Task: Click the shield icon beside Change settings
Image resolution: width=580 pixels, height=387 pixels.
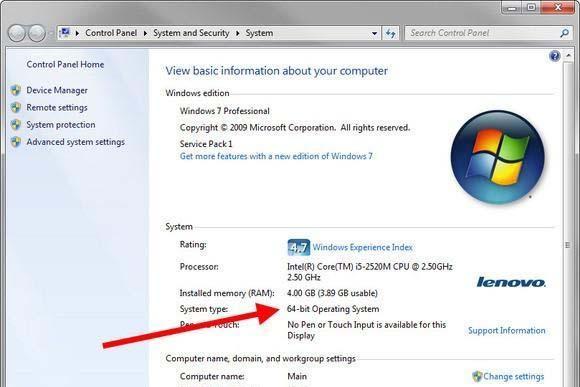Action: point(477,376)
